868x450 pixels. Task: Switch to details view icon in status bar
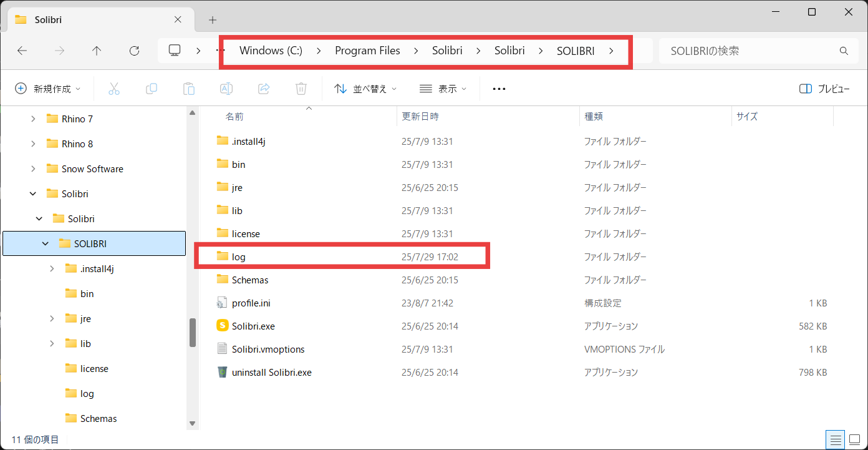[836, 439]
